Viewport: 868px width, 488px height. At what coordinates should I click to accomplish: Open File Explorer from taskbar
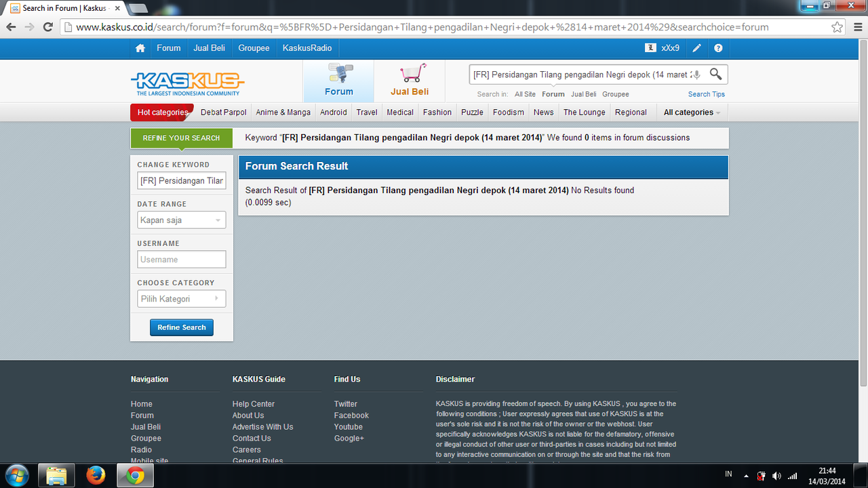[x=56, y=476]
